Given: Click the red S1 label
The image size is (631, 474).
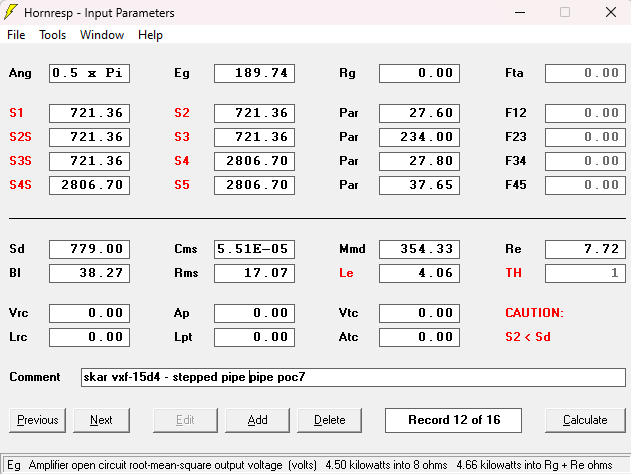Looking at the screenshot, I should (x=16, y=113).
